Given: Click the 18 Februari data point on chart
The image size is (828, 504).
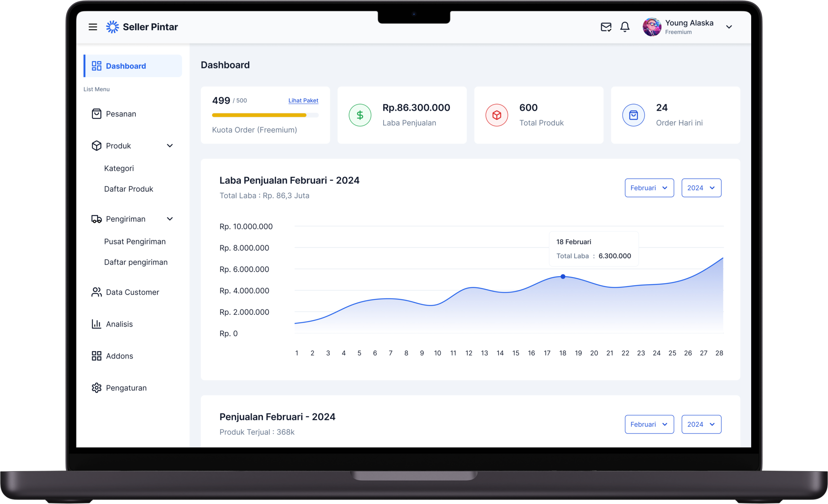Looking at the screenshot, I should (563, 277).
